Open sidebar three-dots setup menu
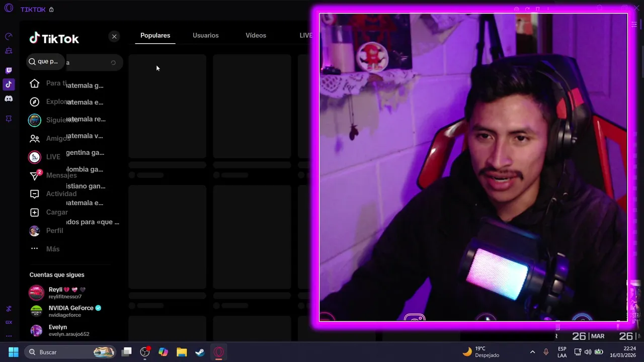Viewport: 644px width, 362px height. (x=9, y=336)
